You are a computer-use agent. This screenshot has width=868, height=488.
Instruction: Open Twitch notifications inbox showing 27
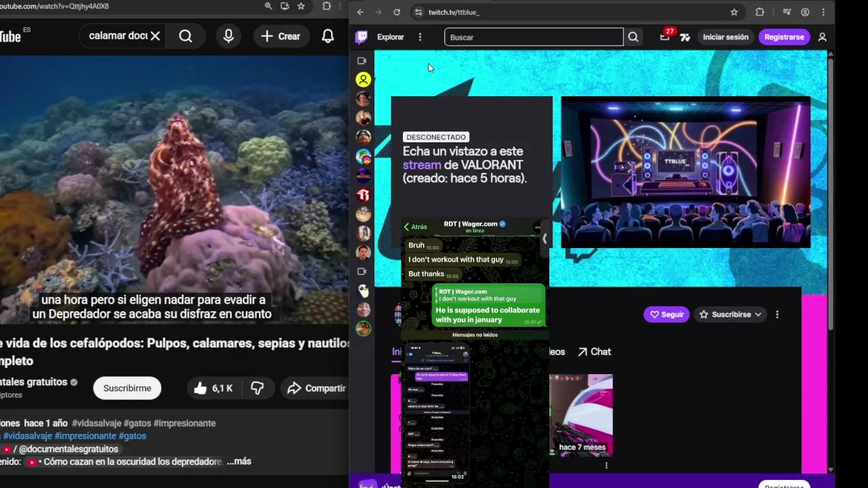point(665,37)
